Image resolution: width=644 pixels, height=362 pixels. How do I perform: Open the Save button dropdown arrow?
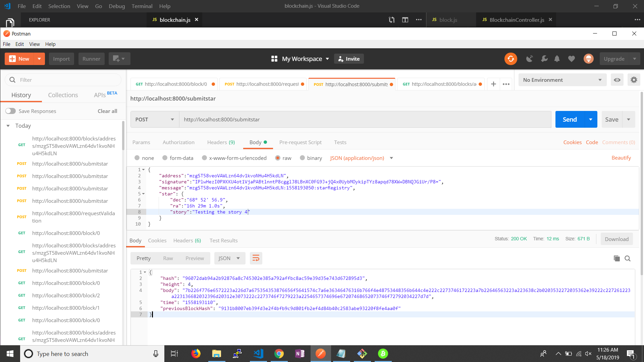click(629, 119)
